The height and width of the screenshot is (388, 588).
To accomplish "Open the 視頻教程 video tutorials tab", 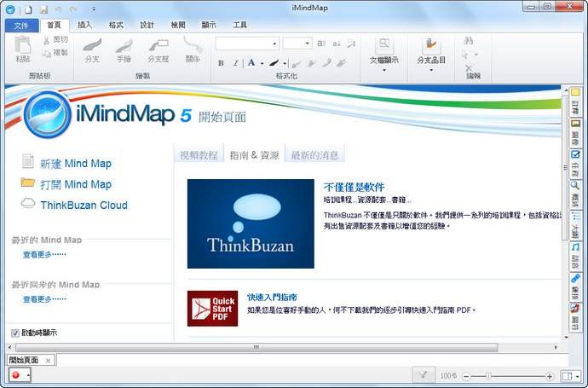I will (199, 155).
